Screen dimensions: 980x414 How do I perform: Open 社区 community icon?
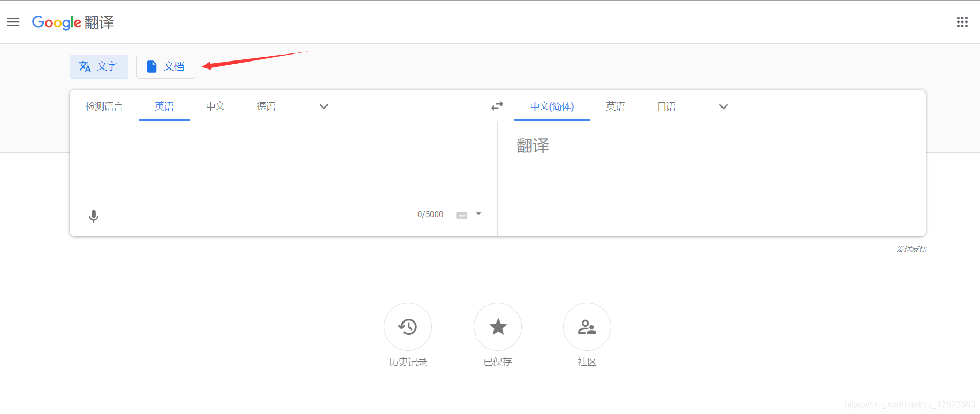pos(587,327)
